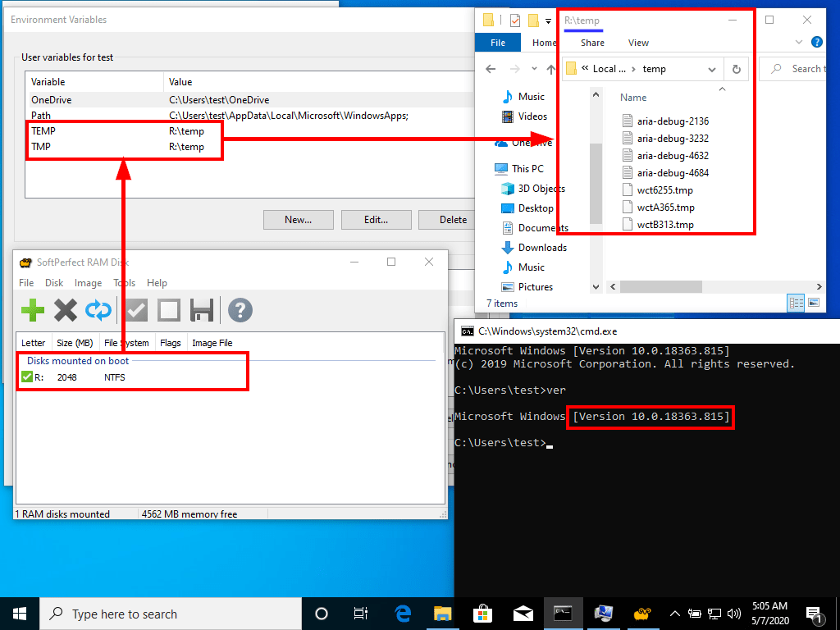Select the file aria-debug-2136
Image resolution: width=840 pixels, height=630 pixels.
coord(673,121)
